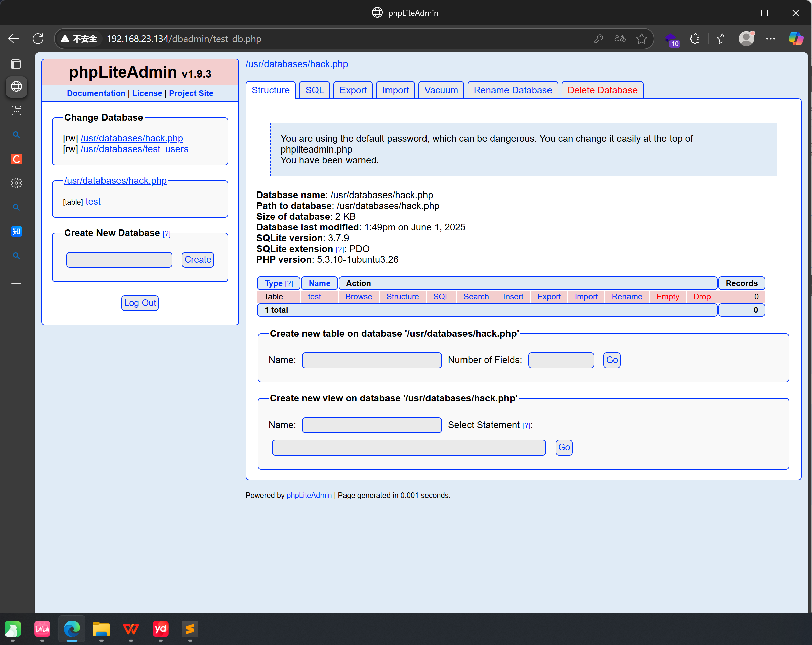Viewport: 812px width, 645px height.
Task: Click the Number of Fields input
Action: pyautogui.click(x=561, y=360)
